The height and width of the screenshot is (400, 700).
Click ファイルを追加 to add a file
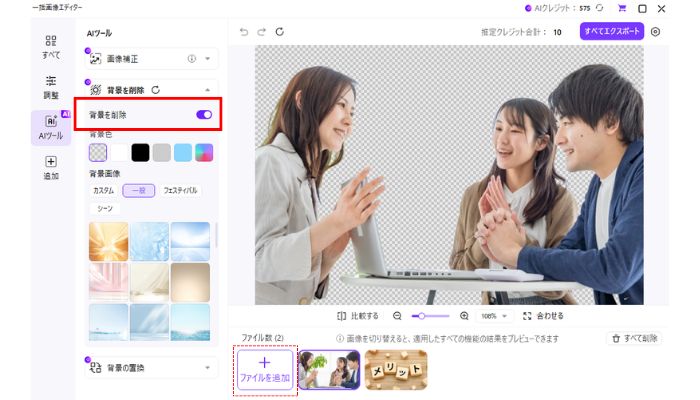[x=265, y=369]
